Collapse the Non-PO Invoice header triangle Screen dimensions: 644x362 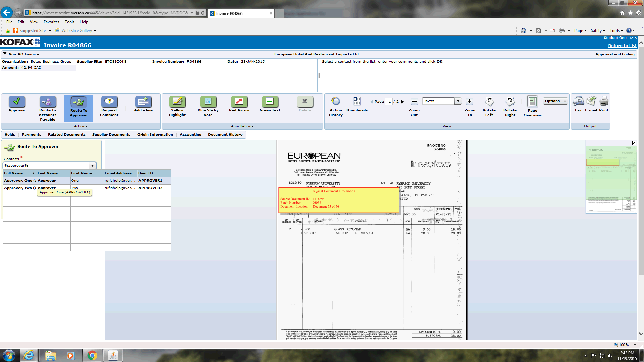tap(5, 54)
